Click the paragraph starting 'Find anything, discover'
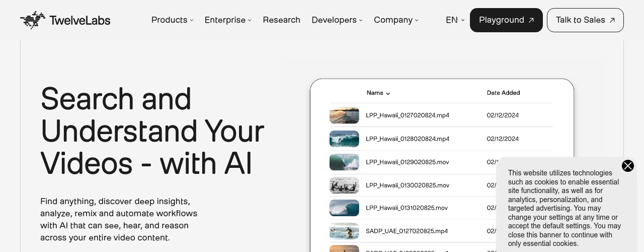The image size is (644, 252). point(119,219)
